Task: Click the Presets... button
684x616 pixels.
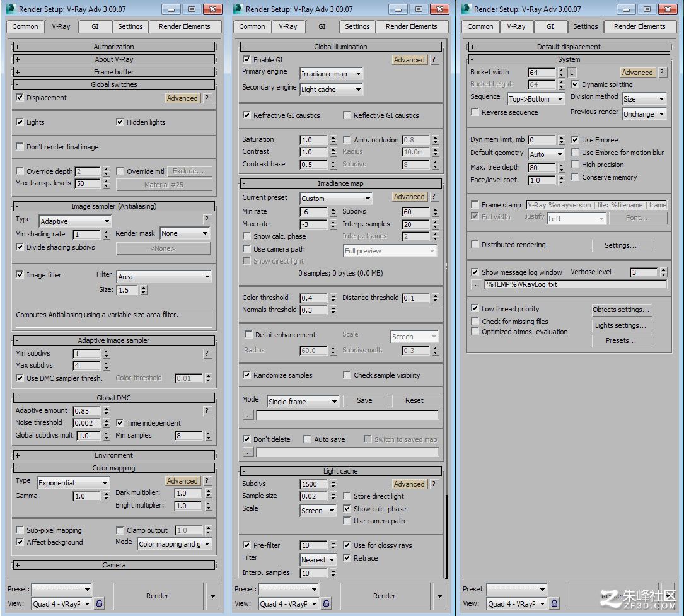Action: (621, 340)
